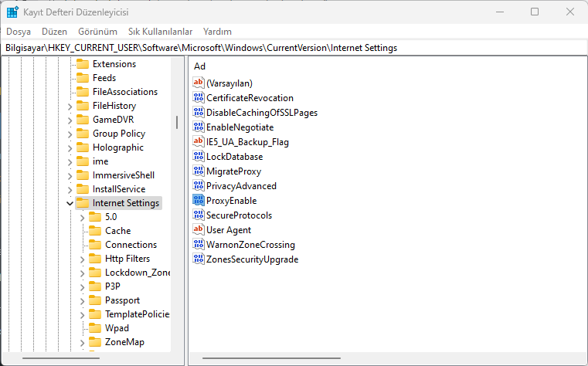The width and height of the screenshot is (588, 366).
Task: Open the Düzen menu
Action: [54, 32]
